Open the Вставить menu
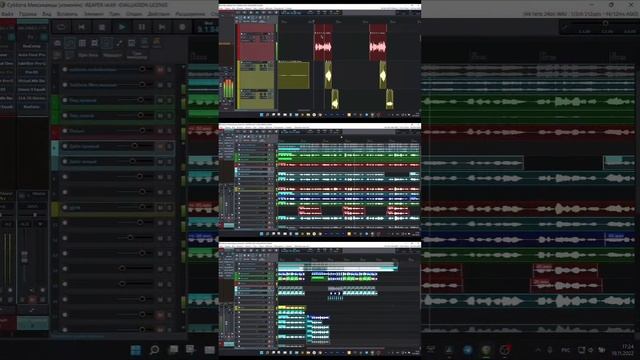The height and width of the screenshot is (360, 640). [67, 14]
